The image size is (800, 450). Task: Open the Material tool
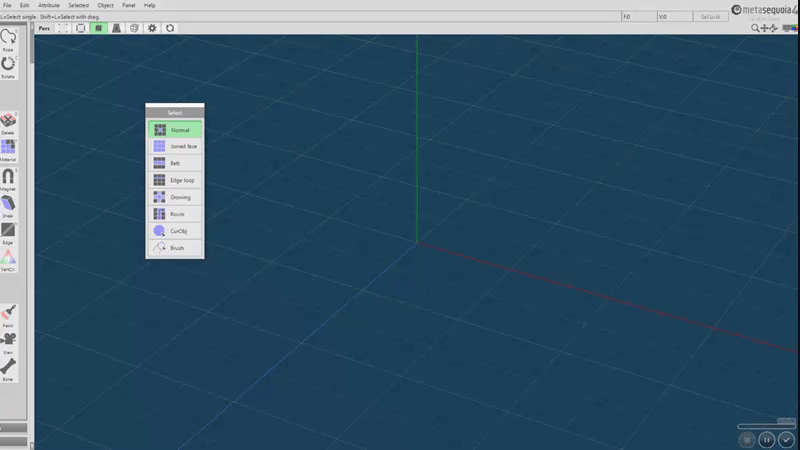[x=8, y=151]
